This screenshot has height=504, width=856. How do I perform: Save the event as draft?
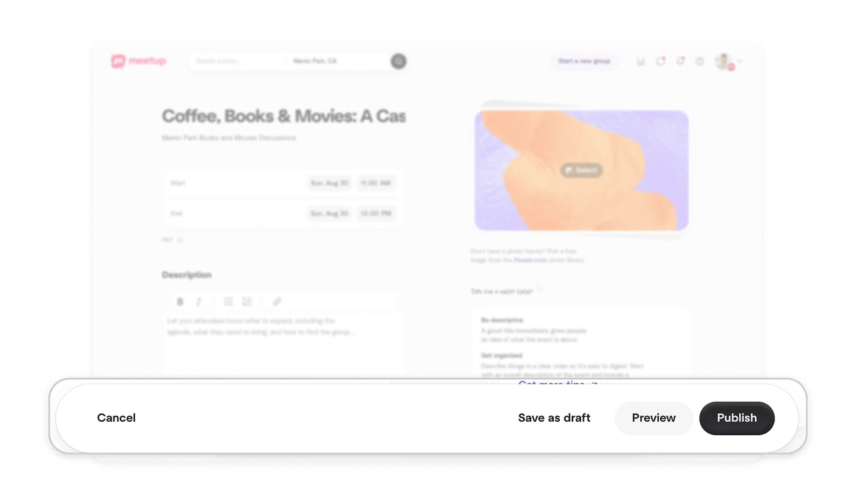[x=554, y=418]
